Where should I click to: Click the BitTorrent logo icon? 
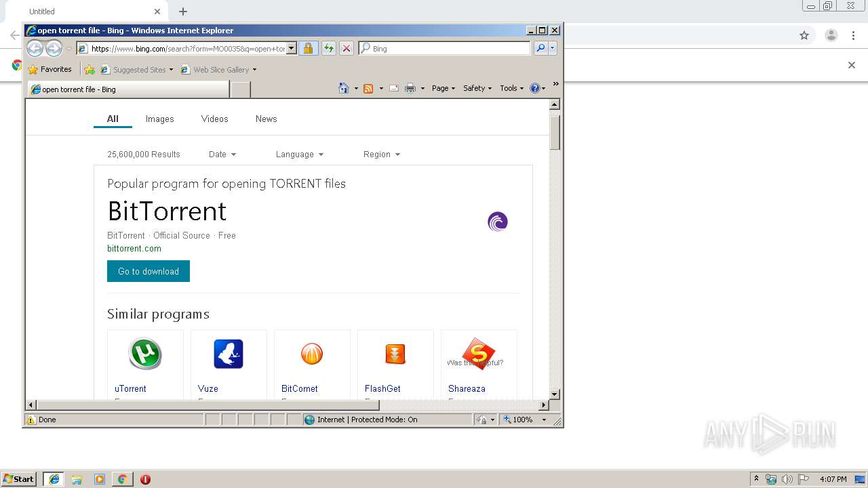(498, 222)
